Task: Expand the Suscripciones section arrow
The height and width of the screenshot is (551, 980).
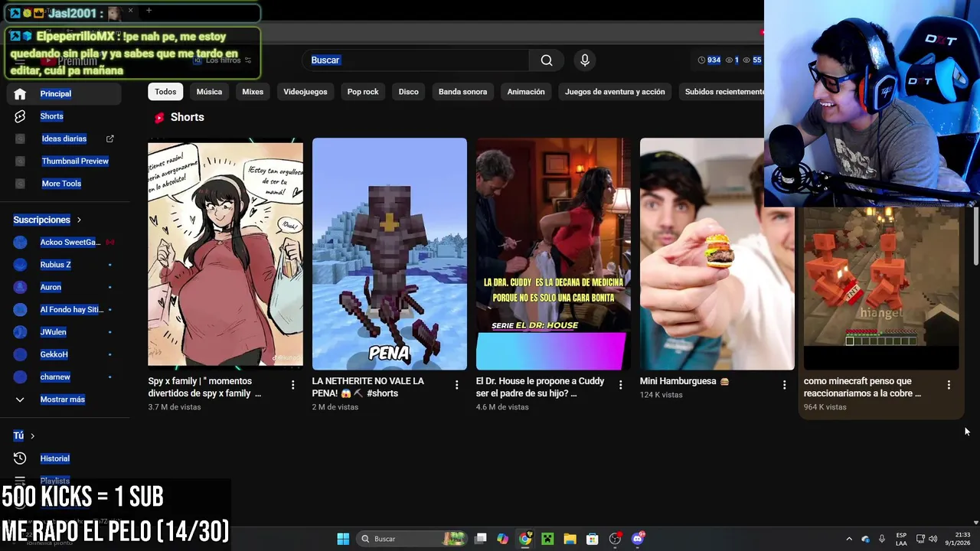Action: [79, 220]
